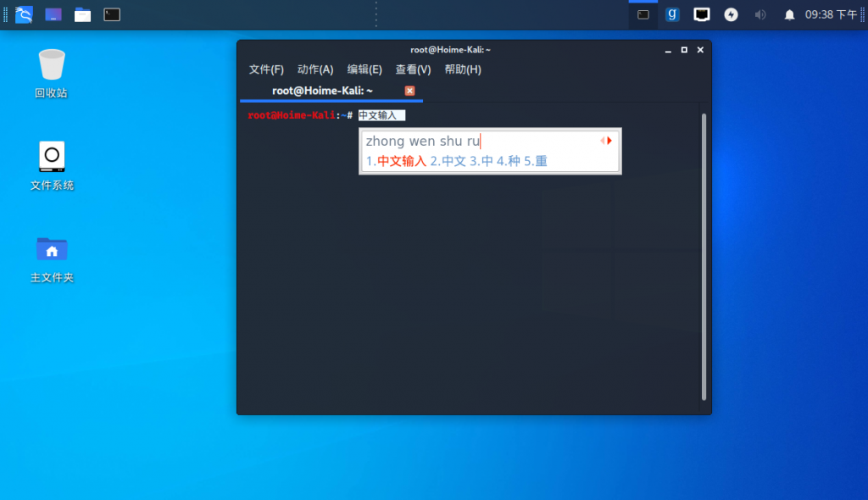Image resolution: width=868 pixels, height=500 pixels.
Task: Launch terminal emulator from top panel
Action: [x=112, y=14]
